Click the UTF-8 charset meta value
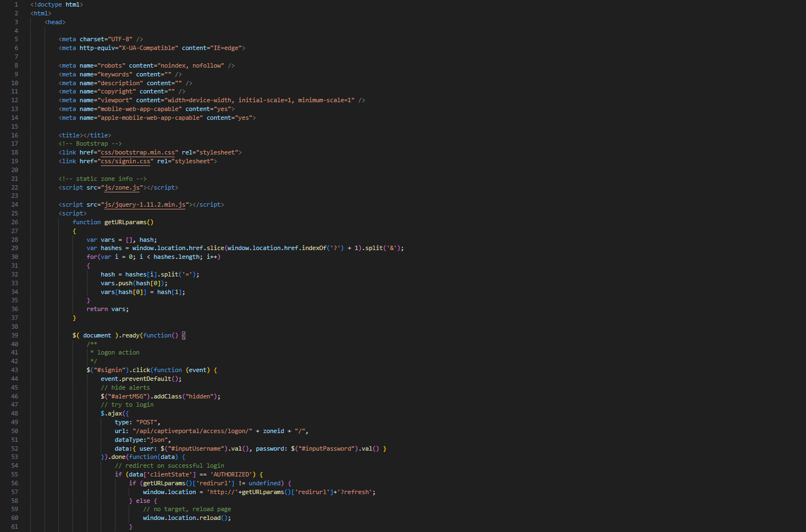This screenshot has width=806, height=532. click(117, 39)
